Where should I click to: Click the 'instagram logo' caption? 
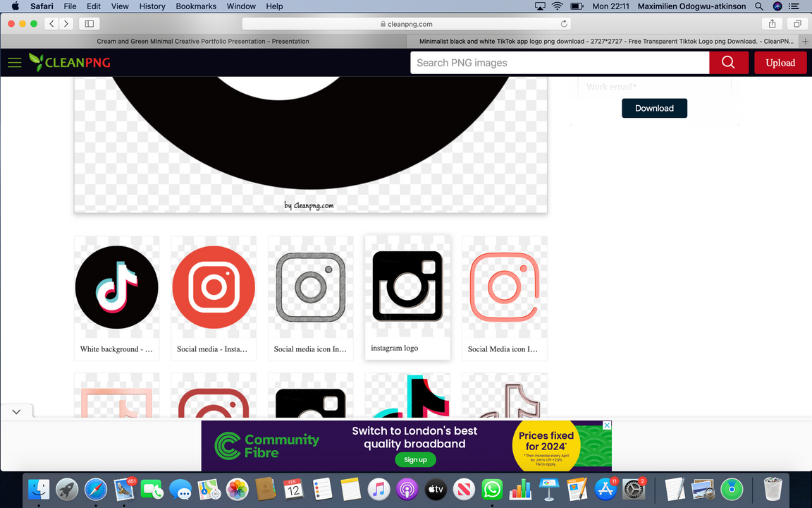[x=394, y=349]
